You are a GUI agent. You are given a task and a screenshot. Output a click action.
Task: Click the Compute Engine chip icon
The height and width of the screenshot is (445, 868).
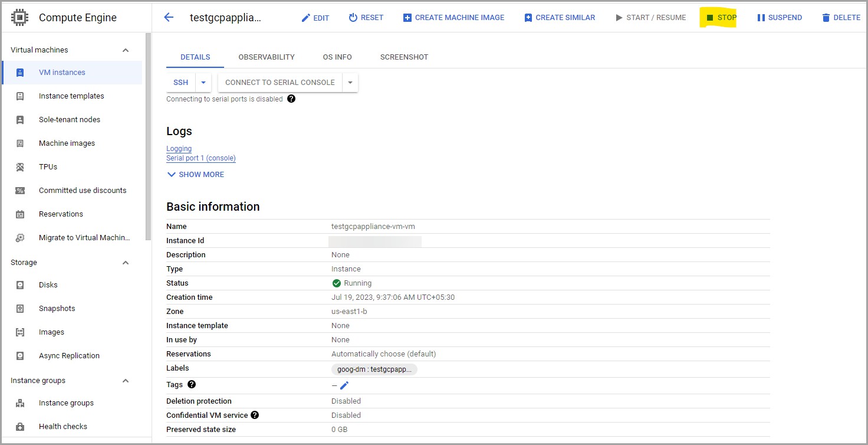(x=20, y=18)
